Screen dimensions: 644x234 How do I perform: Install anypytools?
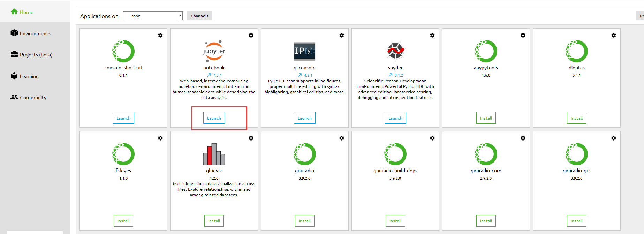pos(486,118)
